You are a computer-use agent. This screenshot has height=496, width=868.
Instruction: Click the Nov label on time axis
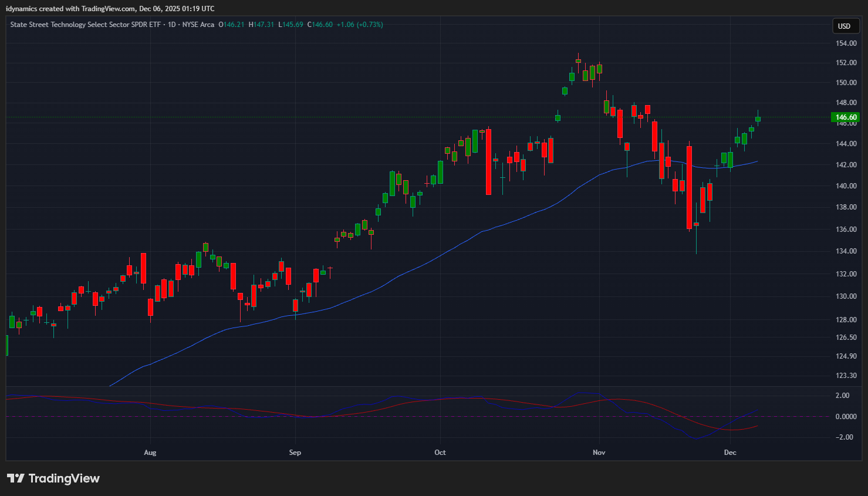(599, 453)
